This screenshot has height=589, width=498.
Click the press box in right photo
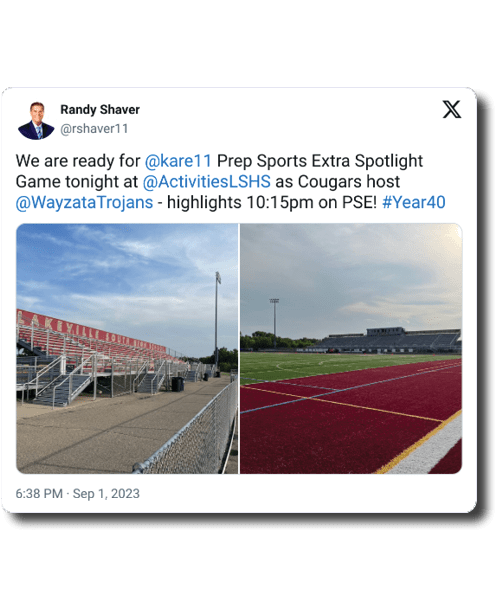coord(386,331)
